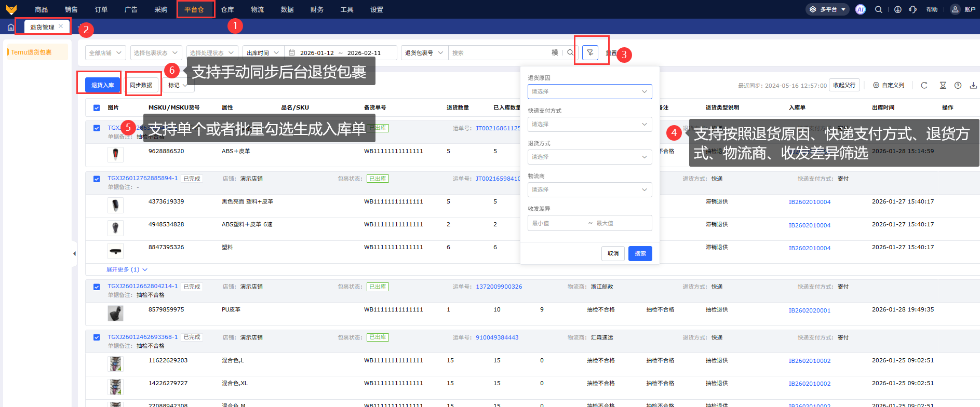Open the advanced filter funnel icon
The image size is (980, 407).
pos(590,52)
